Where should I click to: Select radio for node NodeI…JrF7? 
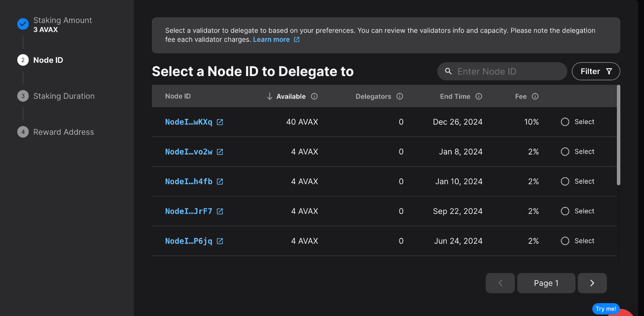[565, 211]
